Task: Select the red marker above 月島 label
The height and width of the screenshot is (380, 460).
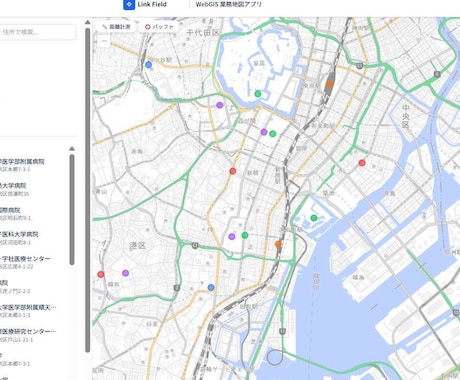Action: click(x=362, y=163)
